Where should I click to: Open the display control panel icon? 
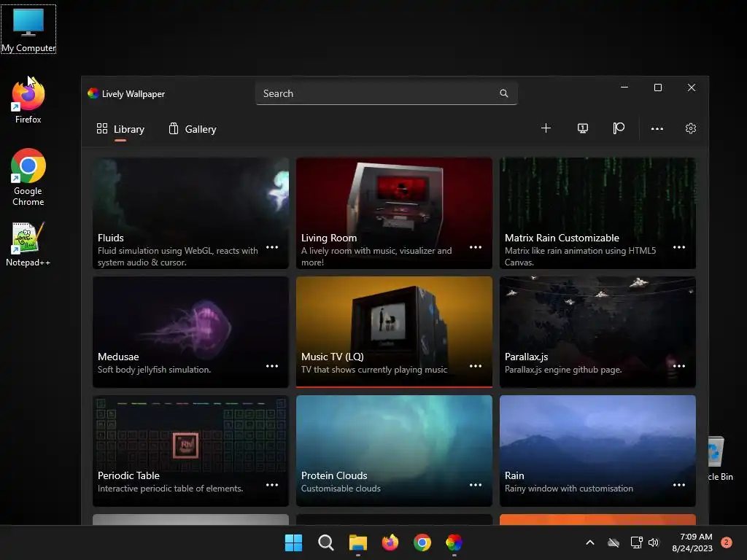click(582, 128)
